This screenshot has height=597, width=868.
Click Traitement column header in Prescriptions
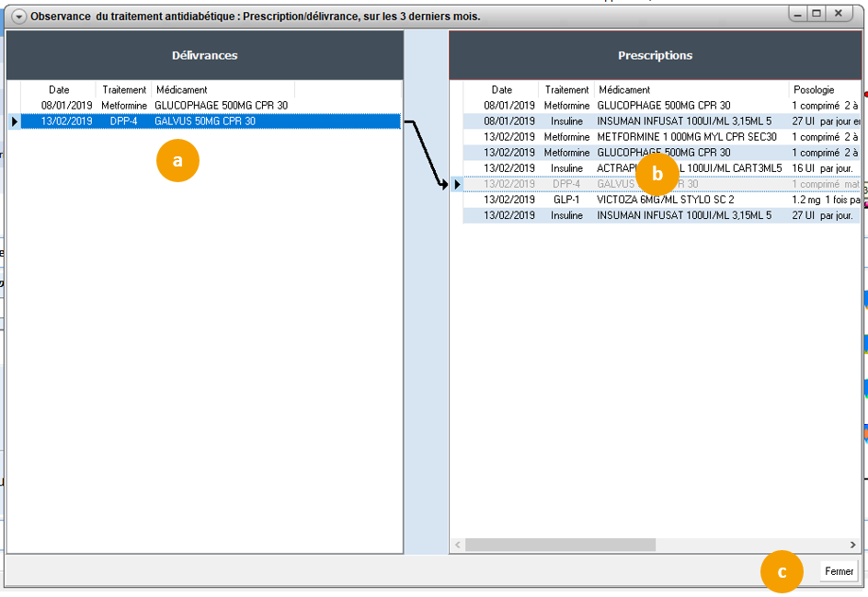point(566,90)
